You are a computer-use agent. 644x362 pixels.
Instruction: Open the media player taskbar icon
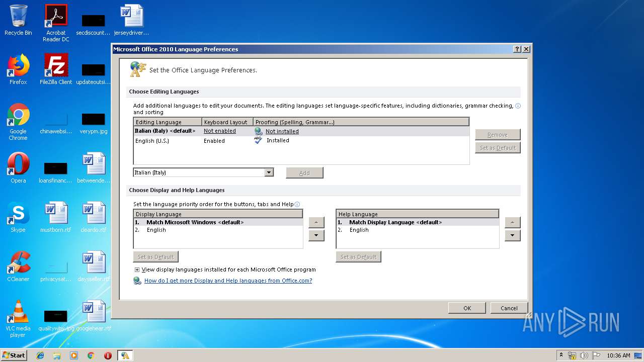click(74, 355)
